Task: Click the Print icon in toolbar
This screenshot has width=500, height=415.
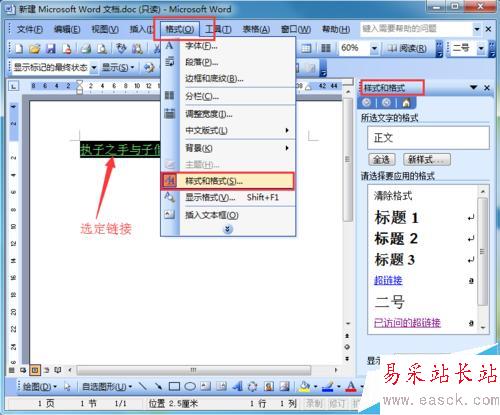Action: pos(86,49)
